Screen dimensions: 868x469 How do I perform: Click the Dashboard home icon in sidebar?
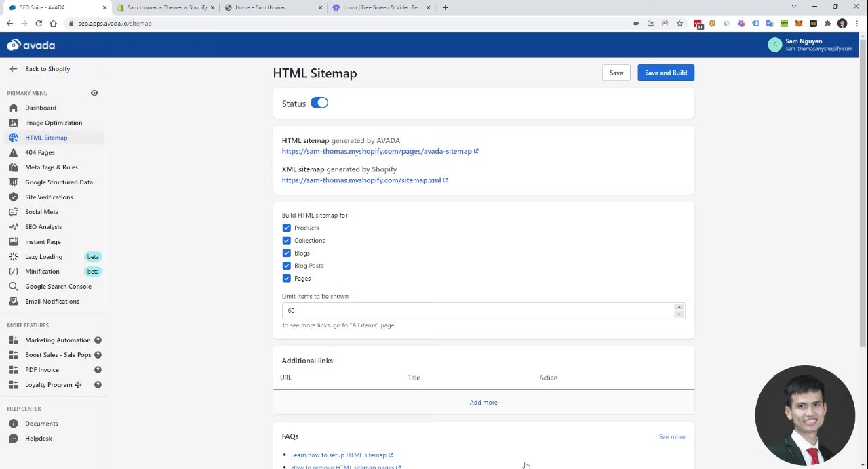pos(14,108)
